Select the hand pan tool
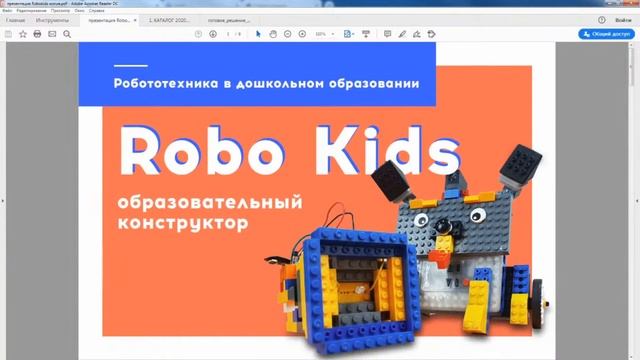Viewport: 640px width, 360px height. pos(273,34)
